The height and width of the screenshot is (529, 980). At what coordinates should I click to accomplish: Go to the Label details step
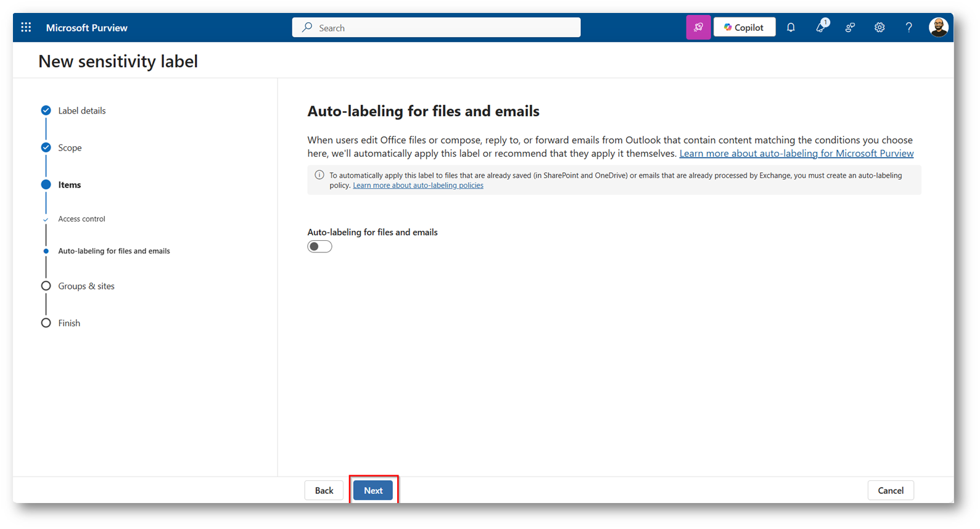(81, 110)
